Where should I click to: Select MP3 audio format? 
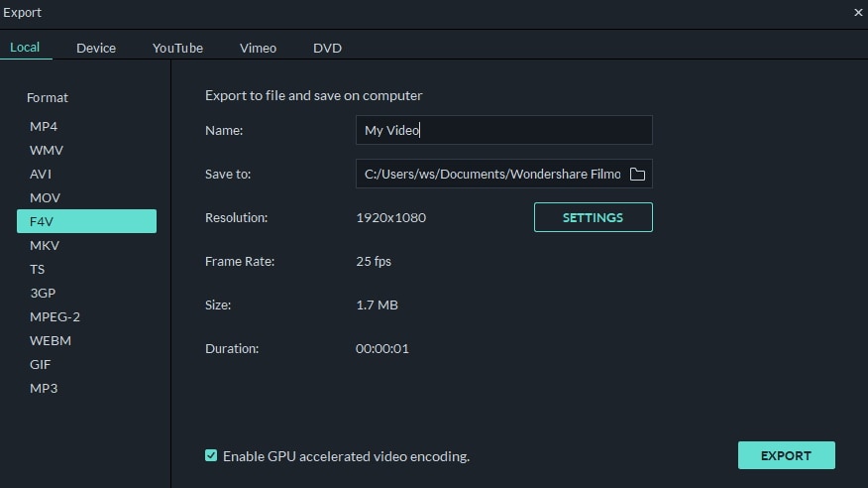tap(44, 388)
